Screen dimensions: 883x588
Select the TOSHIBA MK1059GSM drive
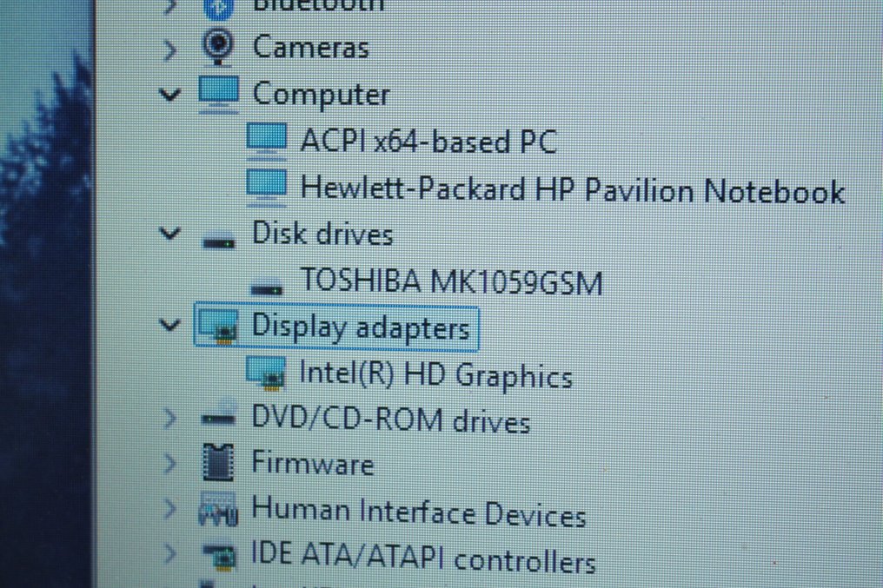click(452, 281)
